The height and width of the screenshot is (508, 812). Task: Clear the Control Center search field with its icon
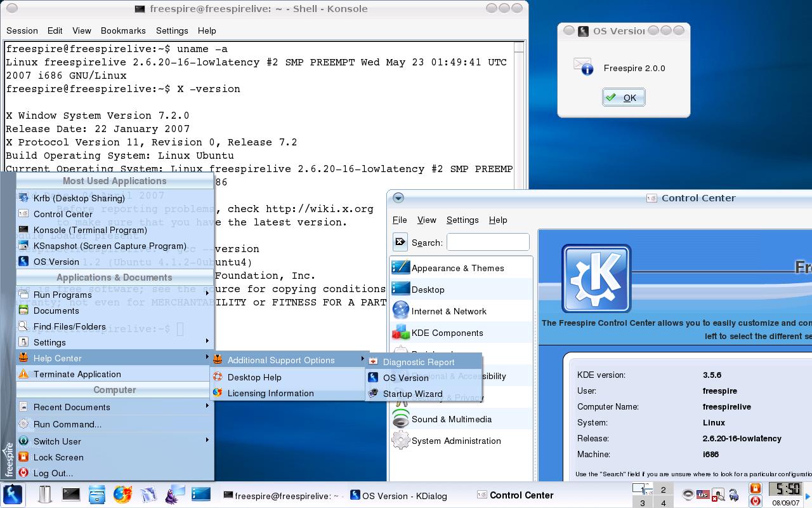(400, 242)
